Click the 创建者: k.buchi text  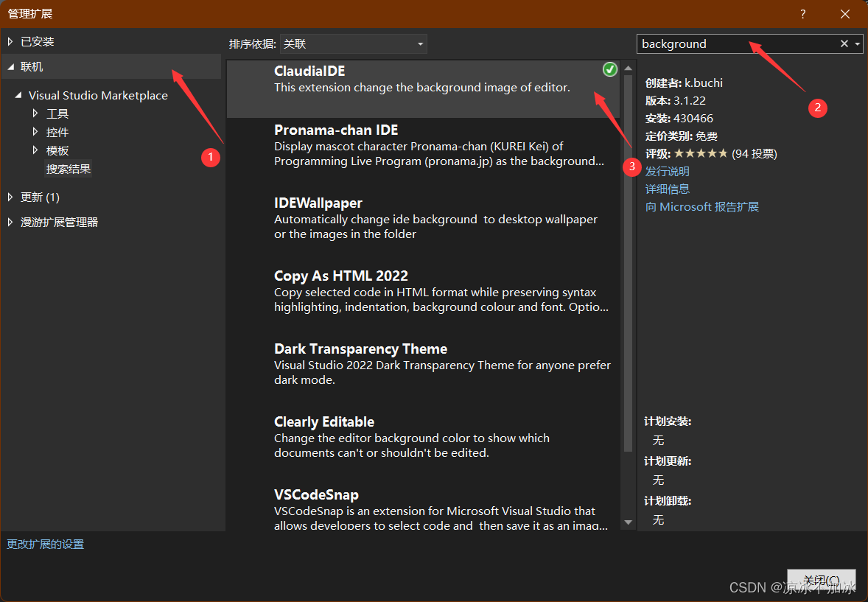coord(684,83)
